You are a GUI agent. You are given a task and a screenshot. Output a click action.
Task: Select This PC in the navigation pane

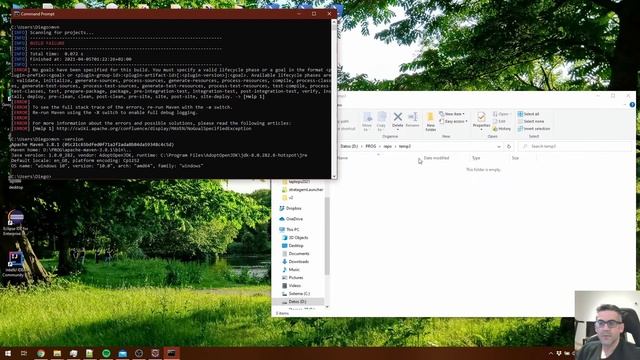pos(289,229)
